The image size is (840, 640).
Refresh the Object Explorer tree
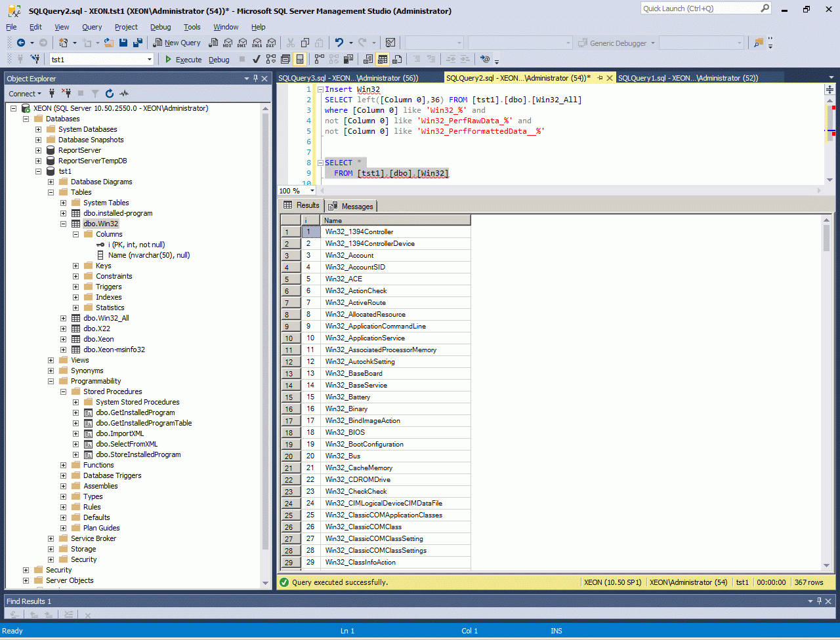click(x=110, y=93)
